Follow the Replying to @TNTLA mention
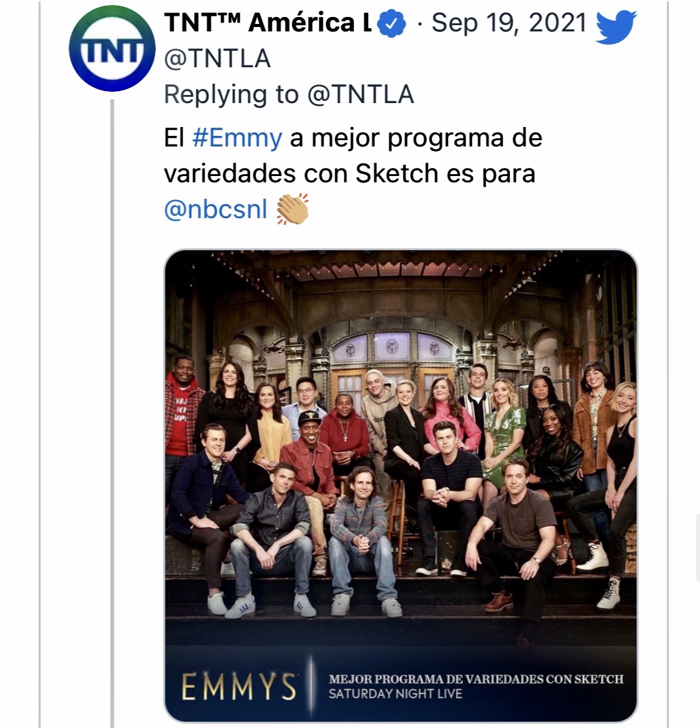The width and height of the screenshot is (700, 728). (360, 94)
